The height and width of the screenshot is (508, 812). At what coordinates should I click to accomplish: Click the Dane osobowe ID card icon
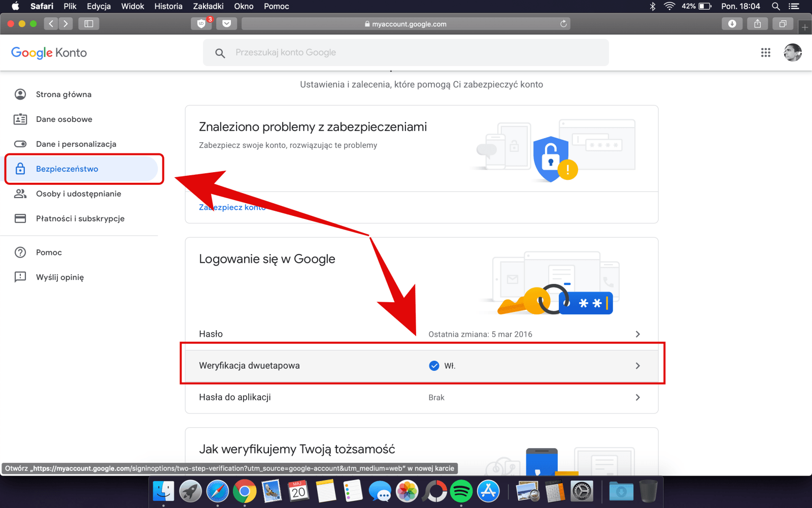(20, 119)
